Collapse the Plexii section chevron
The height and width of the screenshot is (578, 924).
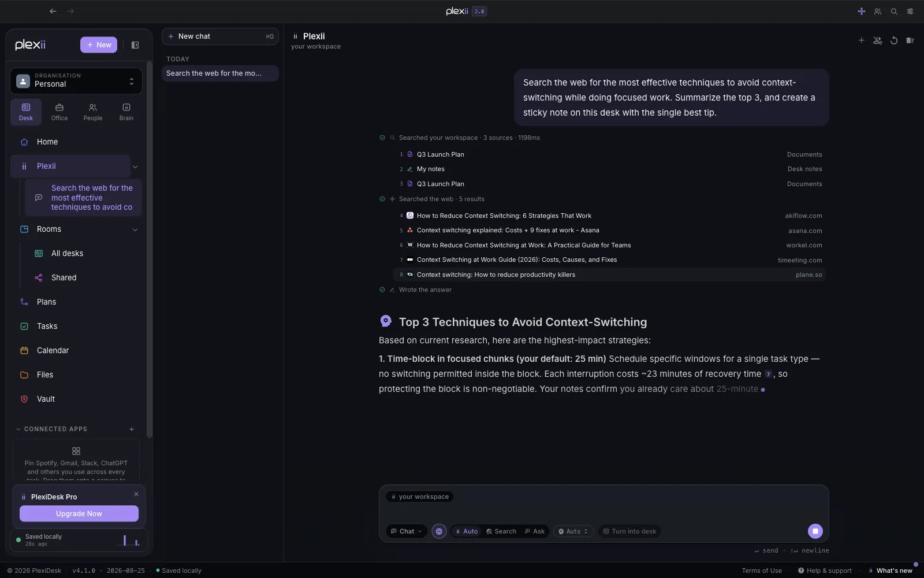click(135, 166)
